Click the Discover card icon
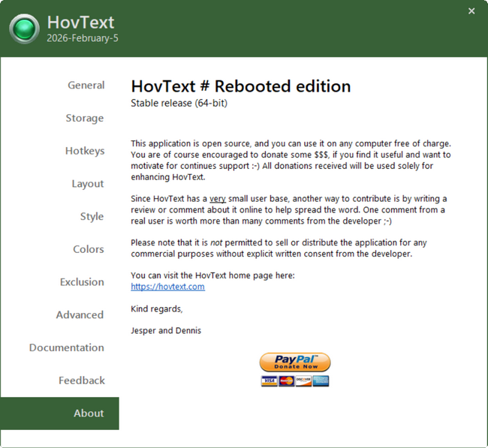 click(x=303, y=381)
